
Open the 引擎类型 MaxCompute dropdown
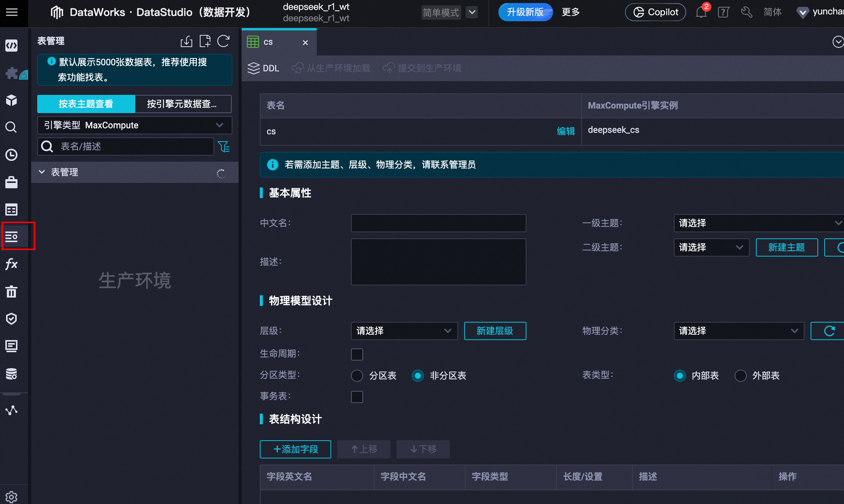click(x=134, y=125)
